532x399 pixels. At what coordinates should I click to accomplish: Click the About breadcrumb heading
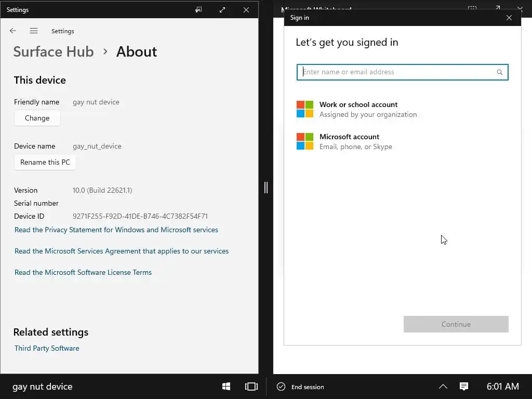click(x=137, y=51)
